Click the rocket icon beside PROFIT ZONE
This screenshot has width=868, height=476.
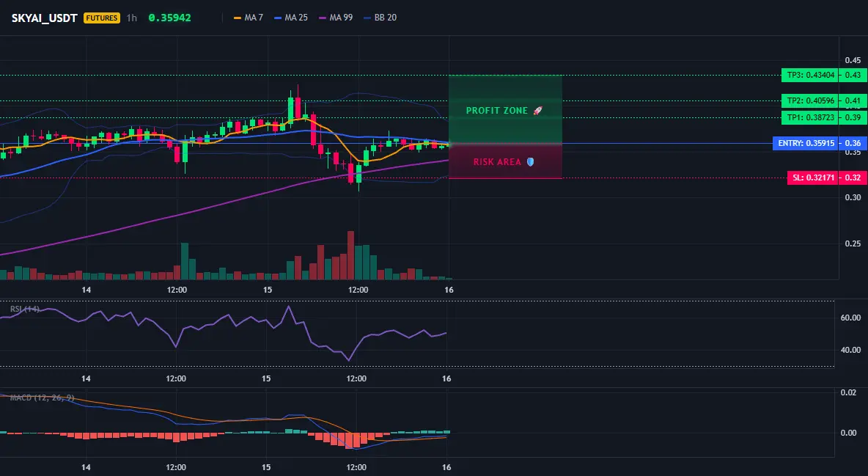click(x=537, y=111)
